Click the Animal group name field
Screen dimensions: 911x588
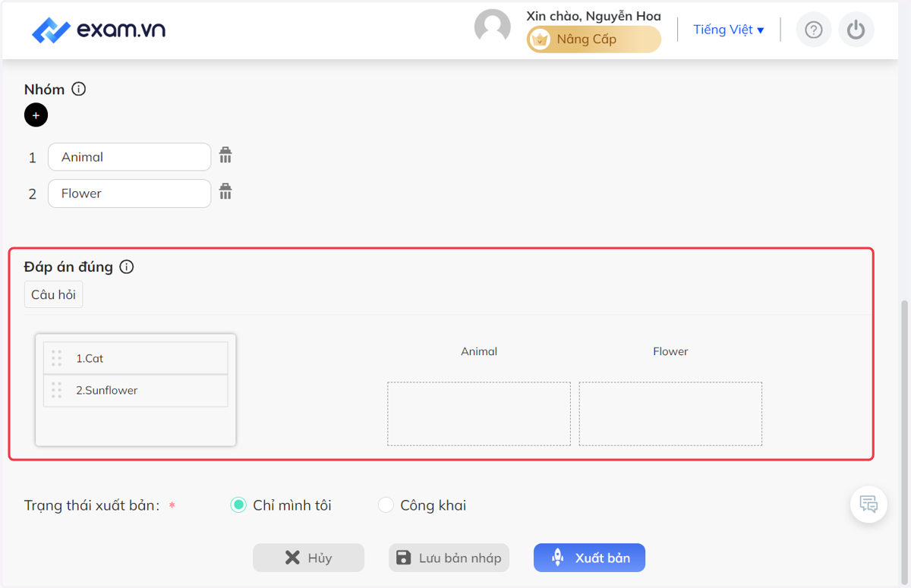pyautogui.click(x=129, y=157)
